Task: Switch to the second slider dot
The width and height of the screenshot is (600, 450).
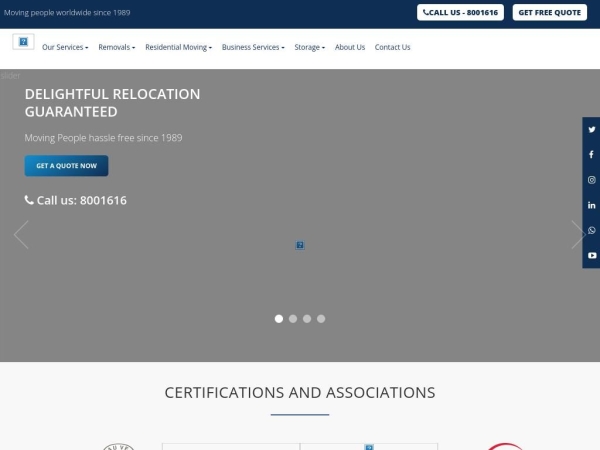Action: [293, 319]
